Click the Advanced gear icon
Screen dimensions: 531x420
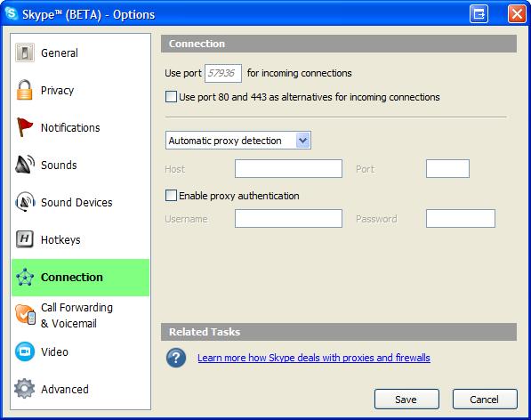[24, 389]
